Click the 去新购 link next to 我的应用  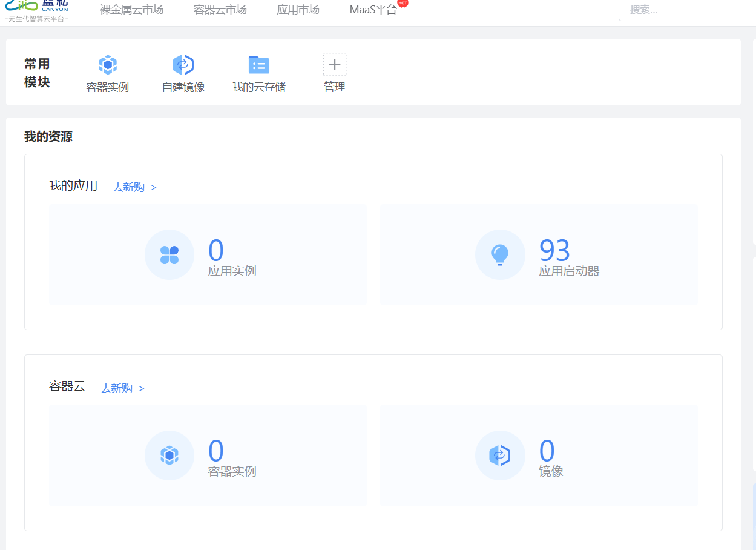coord(134,187)
